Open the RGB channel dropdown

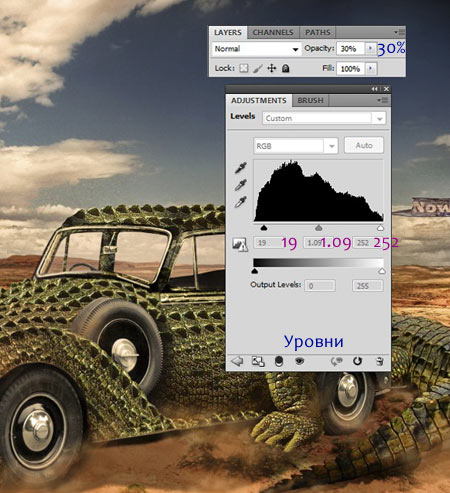(x=296, y=146)
